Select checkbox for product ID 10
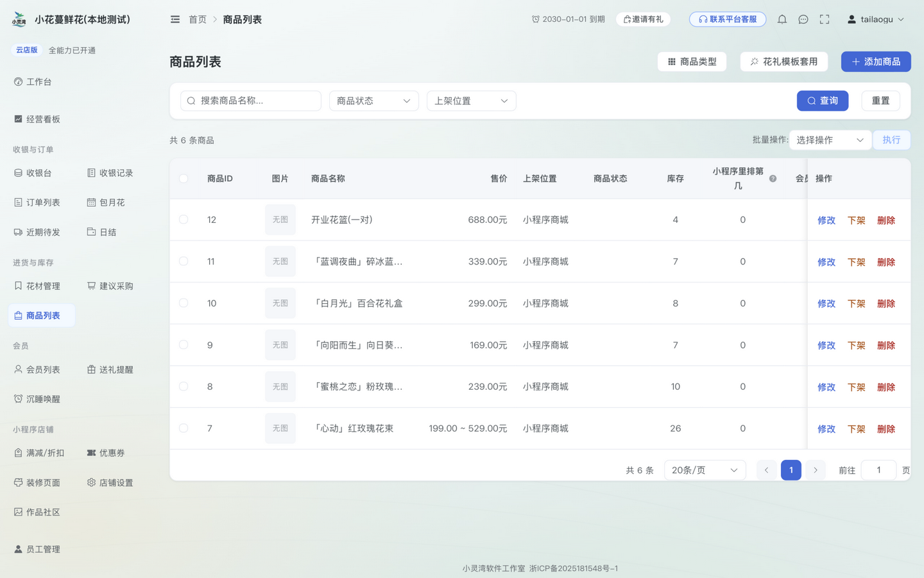The height and width of the screenshot is (578, 924). tap(184, 303)
